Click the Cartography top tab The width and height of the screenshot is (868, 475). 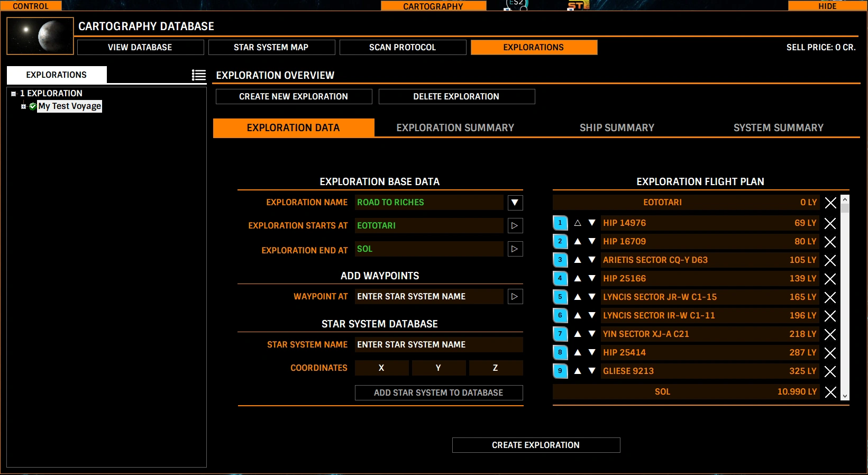pyautogui.click(x=433, y=6)
